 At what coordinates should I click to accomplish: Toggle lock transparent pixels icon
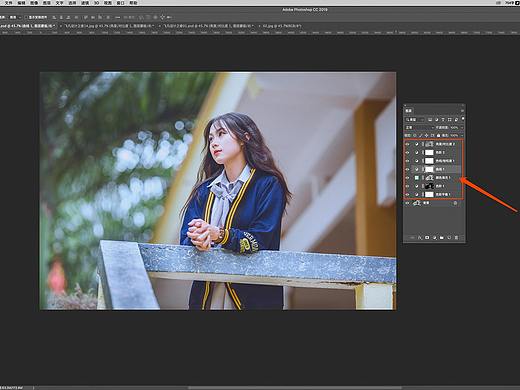(x=414, y=136)
